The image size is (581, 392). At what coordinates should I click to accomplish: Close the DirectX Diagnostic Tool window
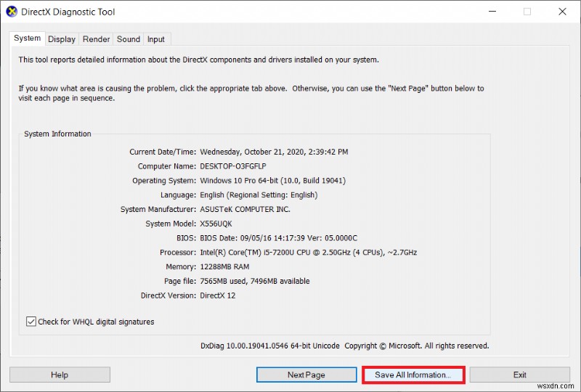click(562, 12)
